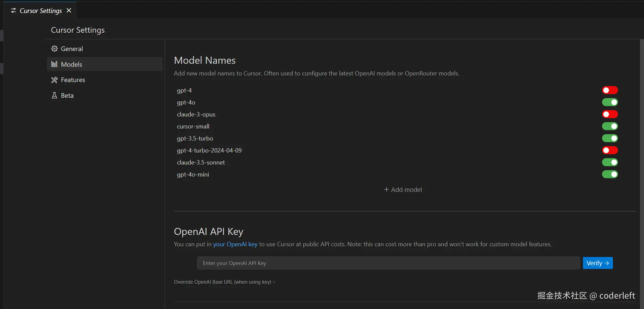Click the settings sliders icon in tab
Image resolution: width=644 pixels, height=309 pixels.
coord(13,11)
